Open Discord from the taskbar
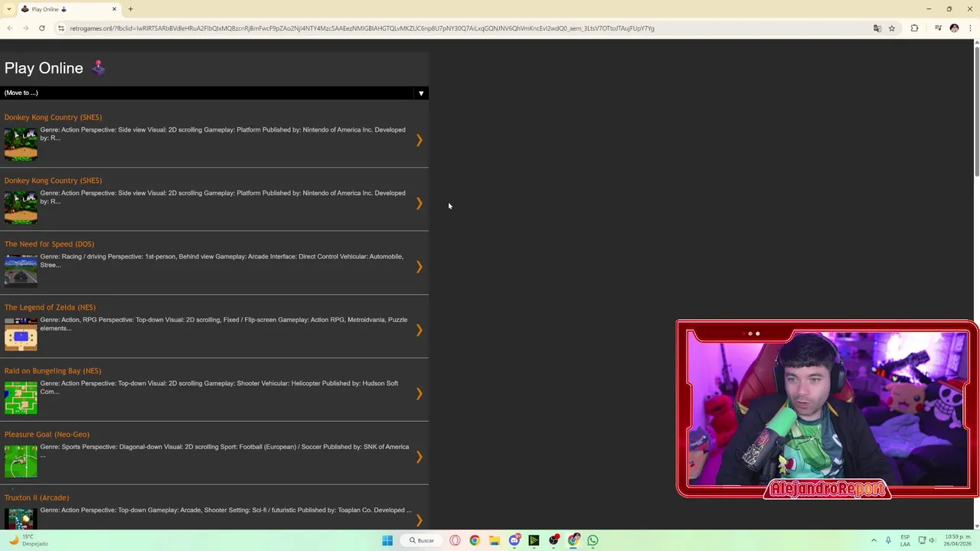Viewport: 980px width, 551px height. (514, 540)
